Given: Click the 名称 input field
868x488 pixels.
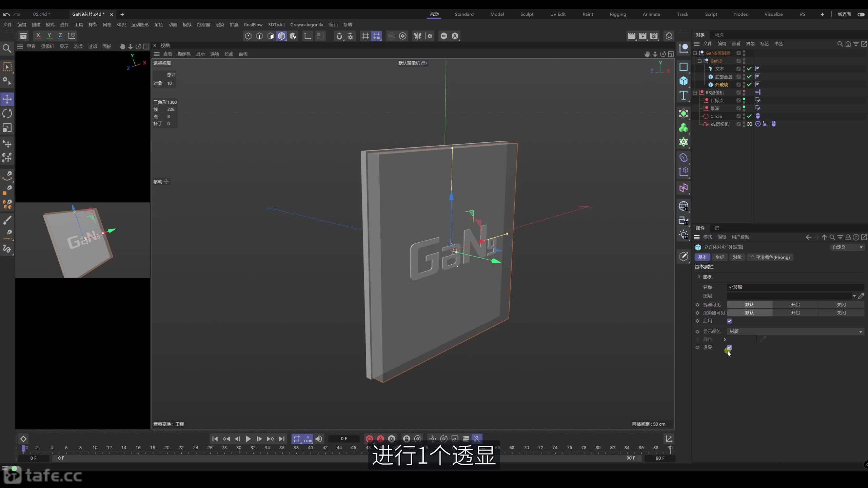Looking at the screenshot, I should pyautogui.click(x=795, y=287).
